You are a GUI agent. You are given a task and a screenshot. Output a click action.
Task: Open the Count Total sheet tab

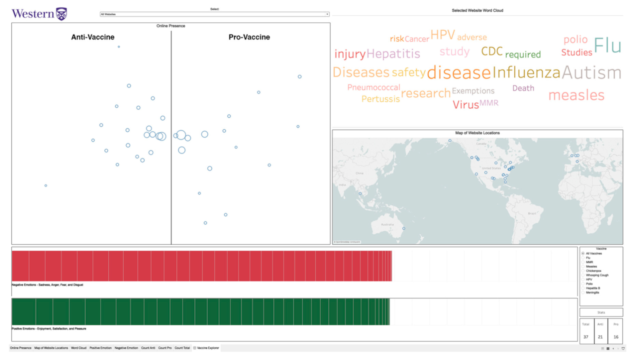pyautogui.click(x=182, y=348)
